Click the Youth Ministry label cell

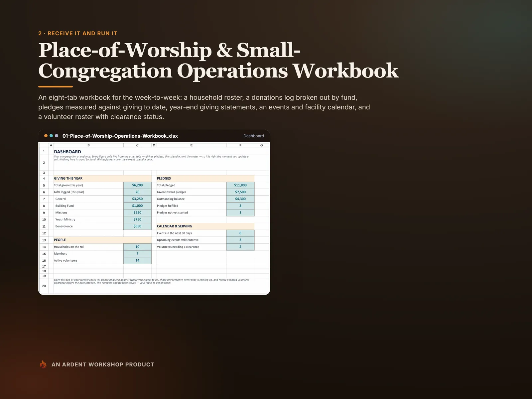pyautogui.click(x=88, y=219)
